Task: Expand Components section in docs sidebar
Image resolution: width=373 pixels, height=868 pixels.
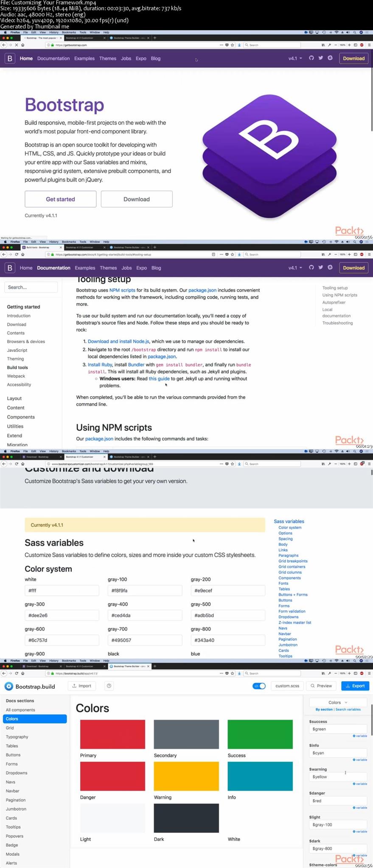Action: pos(21,417)
